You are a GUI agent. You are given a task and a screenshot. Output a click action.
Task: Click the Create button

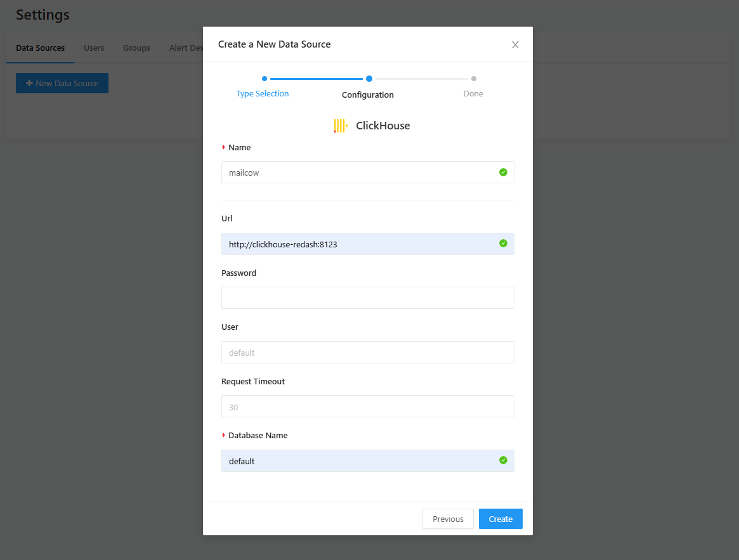point(500,519)
